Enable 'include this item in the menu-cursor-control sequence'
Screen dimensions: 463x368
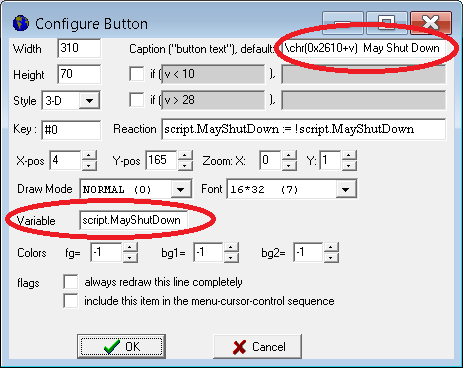71,301
